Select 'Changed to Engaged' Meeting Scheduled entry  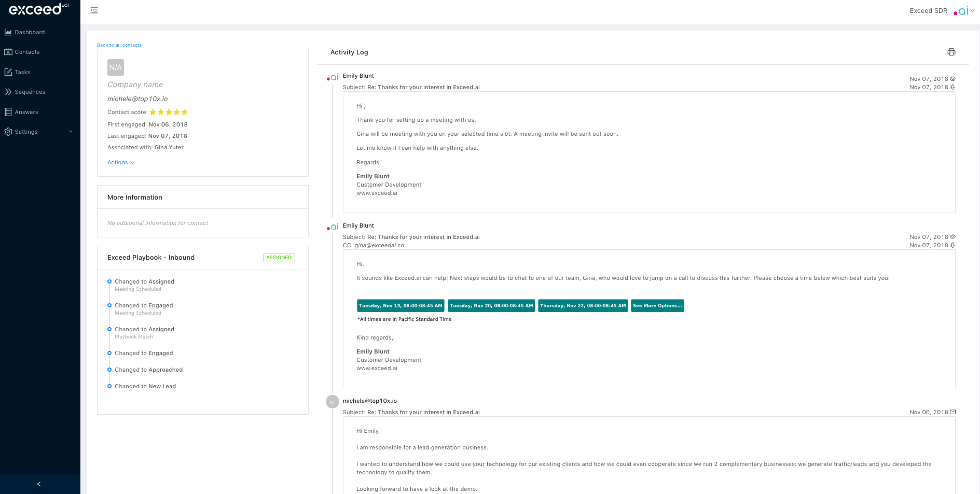(144, 309)
